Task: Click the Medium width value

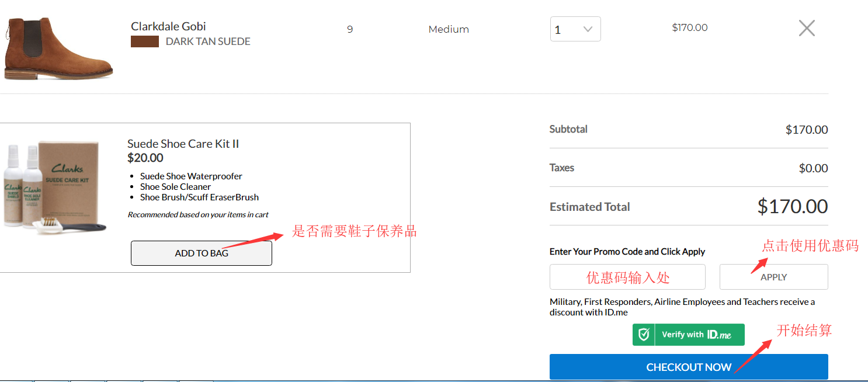Action: click(x=449, y=29)
